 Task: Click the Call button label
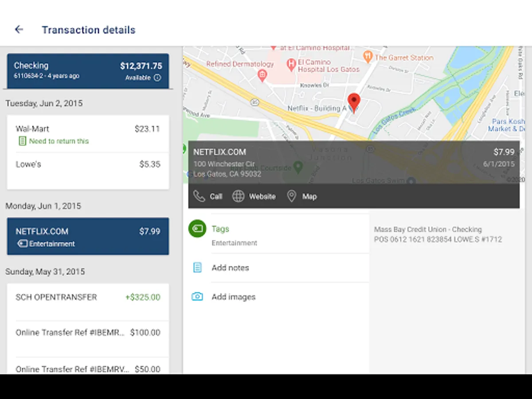click(x=216, y=196)
